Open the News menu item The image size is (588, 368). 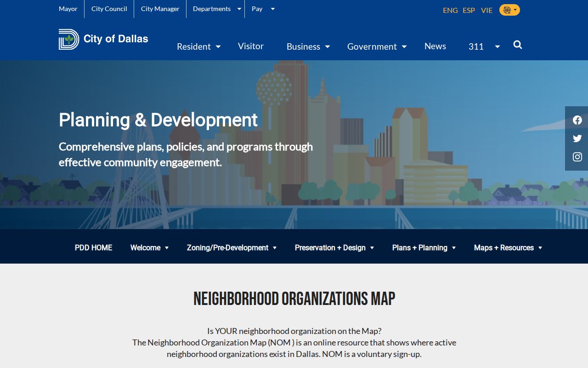coord(435,46)
